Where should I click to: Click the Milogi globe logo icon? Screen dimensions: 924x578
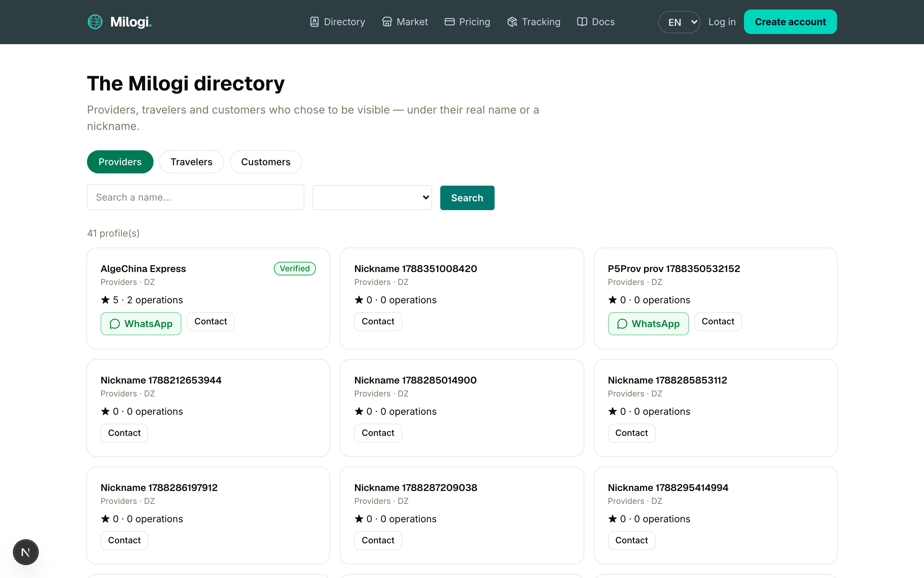pyautogui.click(x=95, y=22)
